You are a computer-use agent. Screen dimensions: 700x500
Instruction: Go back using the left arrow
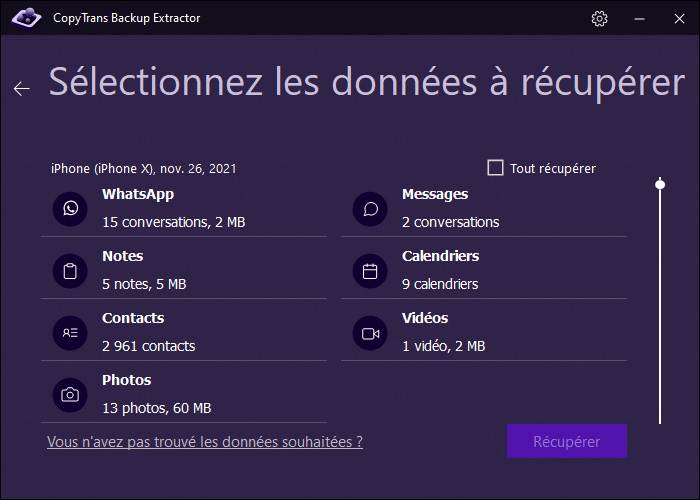[x=21, y=88]
